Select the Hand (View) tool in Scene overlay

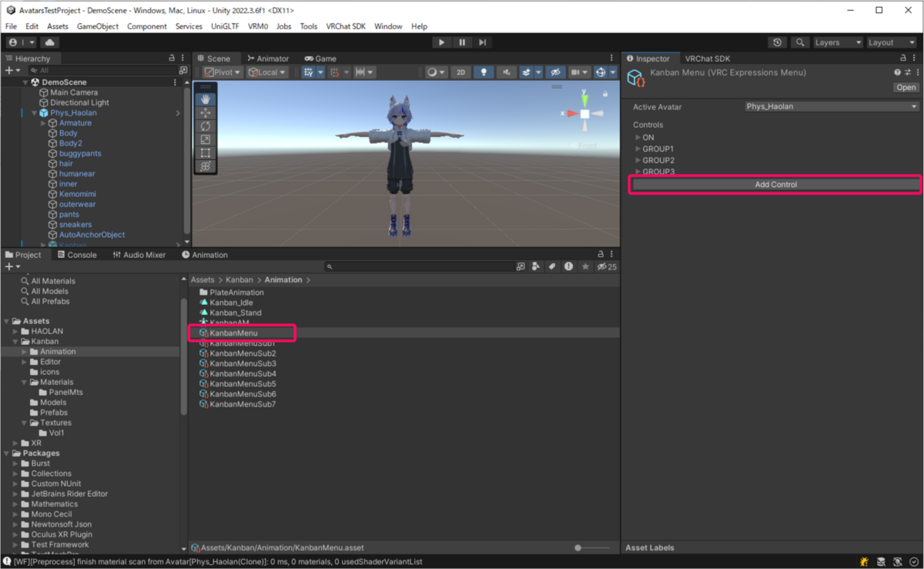click(x=206, y=99)
